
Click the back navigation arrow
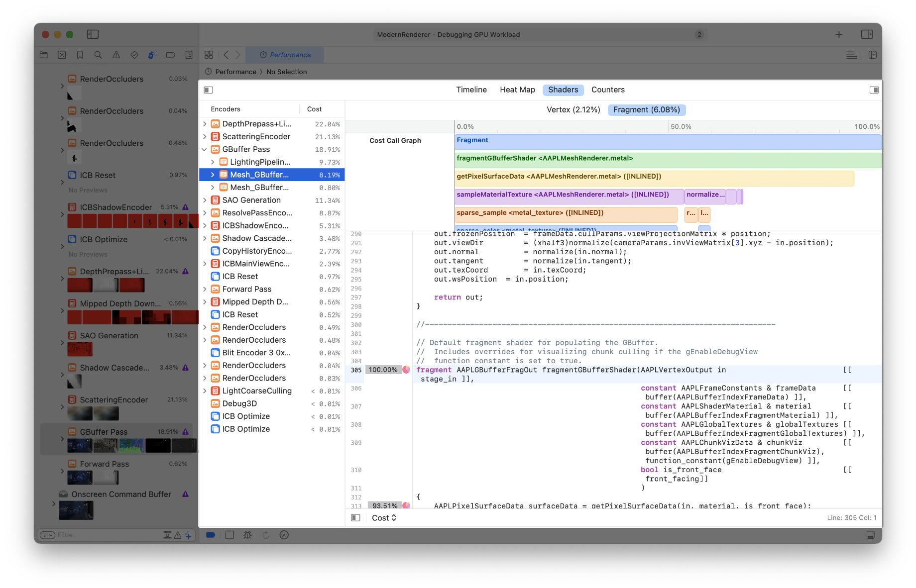226,55
